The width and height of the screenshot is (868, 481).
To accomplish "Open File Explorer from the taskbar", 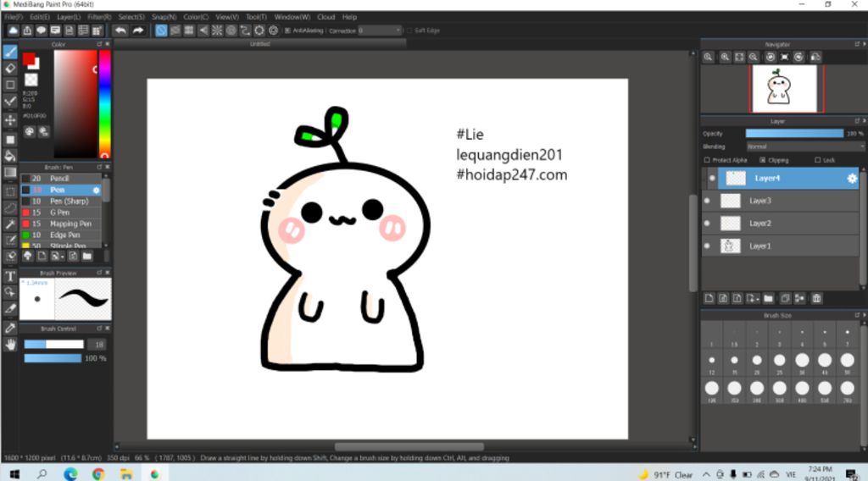I will (126, 474).
